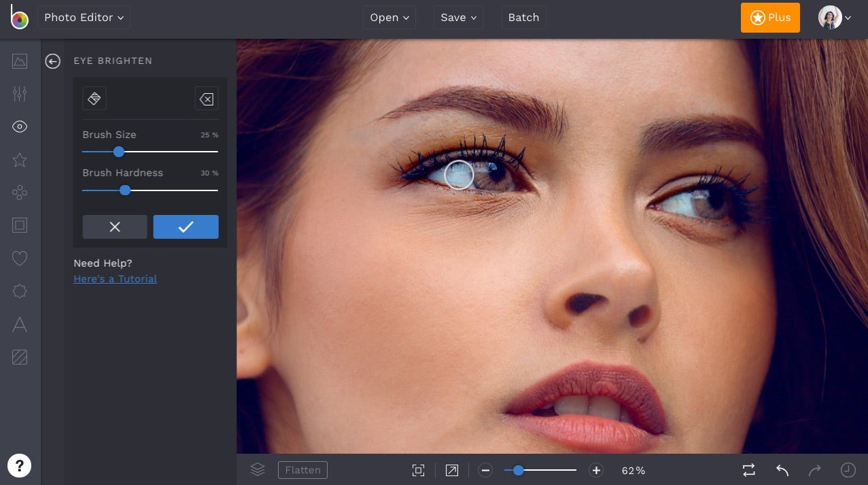Open the Here's a Tutorial link

click(x=115, y=279)
